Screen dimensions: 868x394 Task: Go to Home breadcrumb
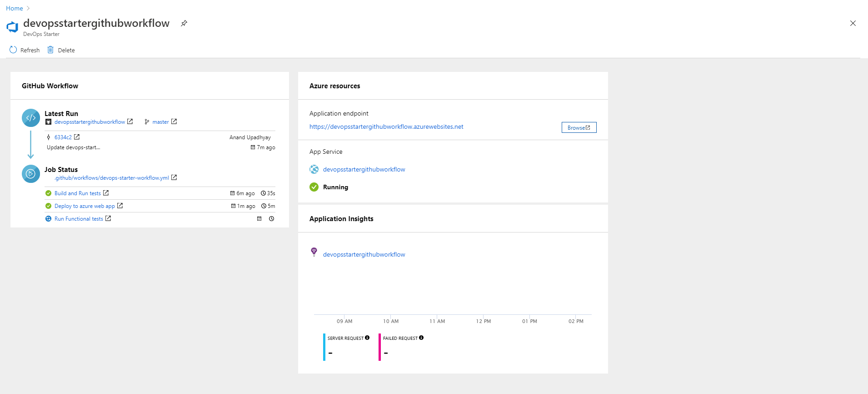click(15, 8)
